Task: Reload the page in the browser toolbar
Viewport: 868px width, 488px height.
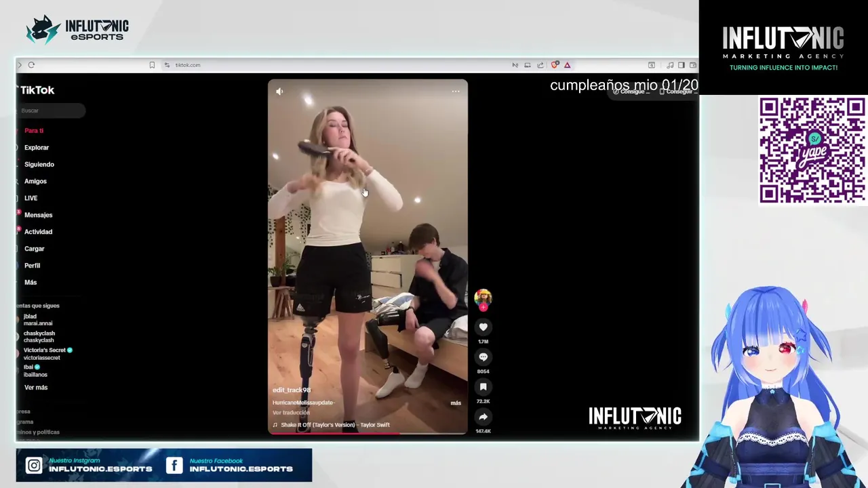Action: click(x=31, y=65)
